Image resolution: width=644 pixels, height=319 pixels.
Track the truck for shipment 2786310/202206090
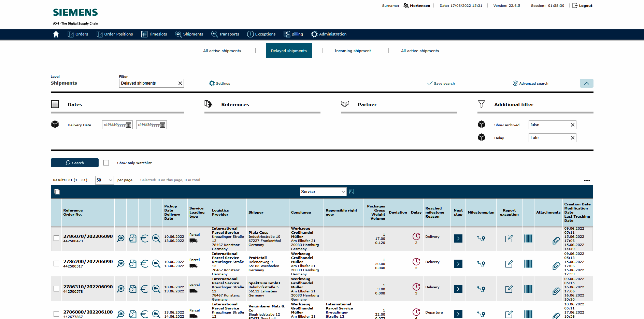[x=156, y=289]
